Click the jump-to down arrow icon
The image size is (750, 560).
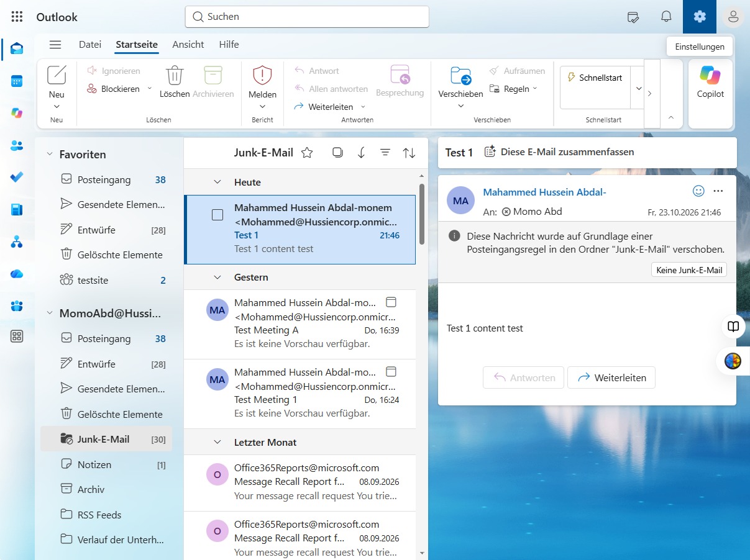361,153
